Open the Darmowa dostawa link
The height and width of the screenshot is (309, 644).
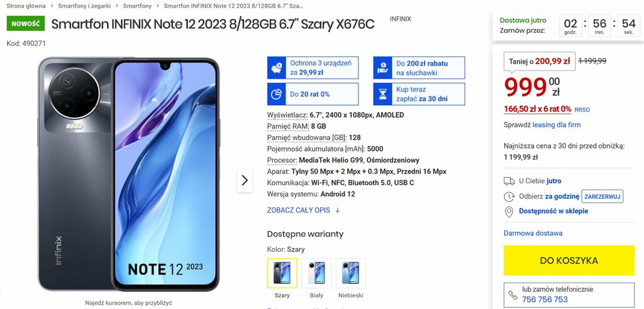(533, 233)
